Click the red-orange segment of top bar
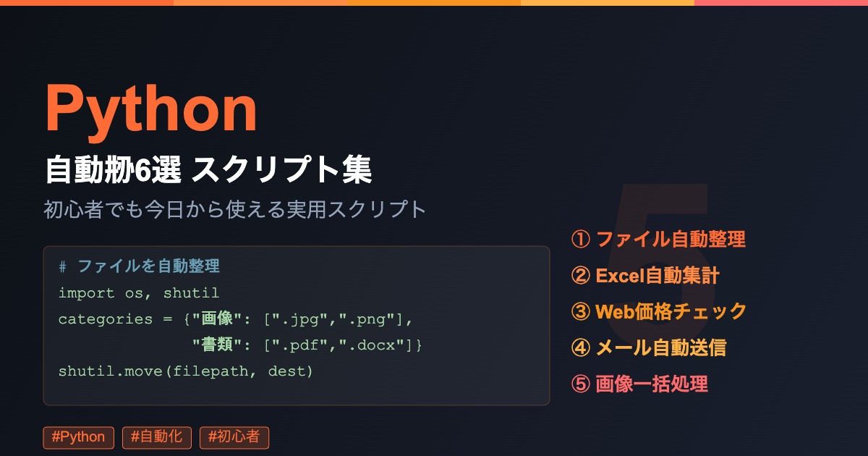 pyautogui.click(x=87, y=2)
